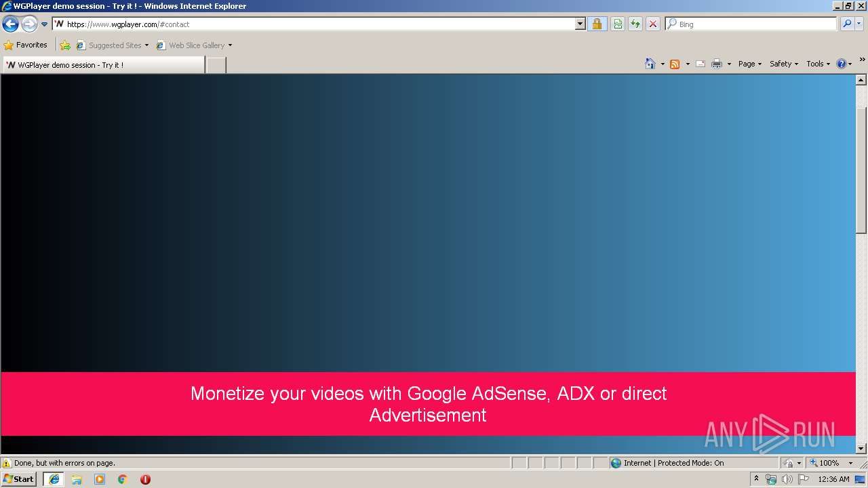868x488 pixels.
Task: Click the Read Mail icon
Action: pyautogui.click(x=701, y=64)
